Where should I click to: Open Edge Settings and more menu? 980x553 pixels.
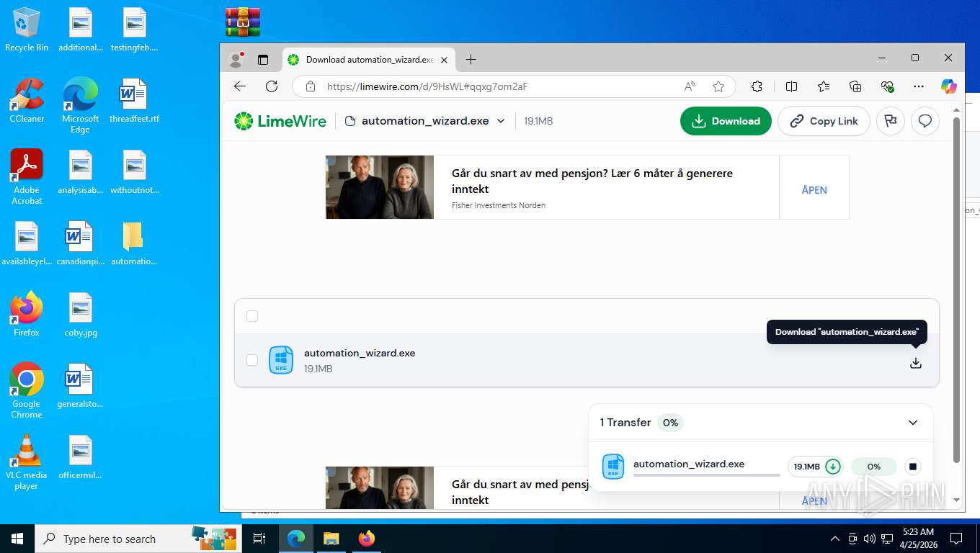(919, 86)
